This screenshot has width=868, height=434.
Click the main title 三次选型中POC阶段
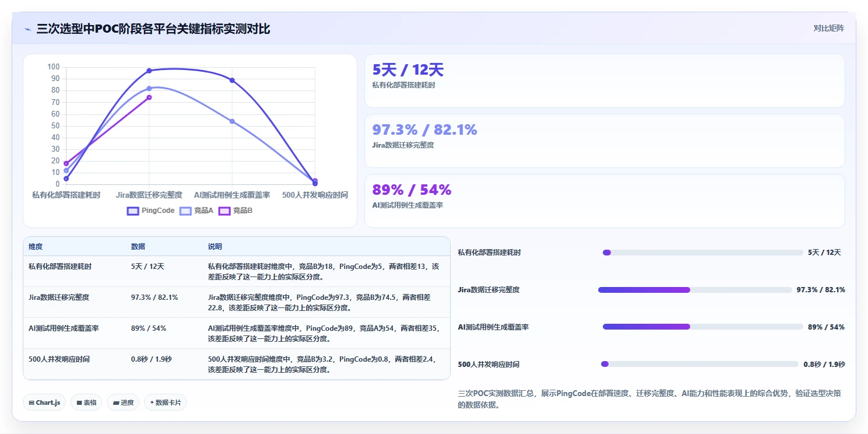(x=153, y=29)
